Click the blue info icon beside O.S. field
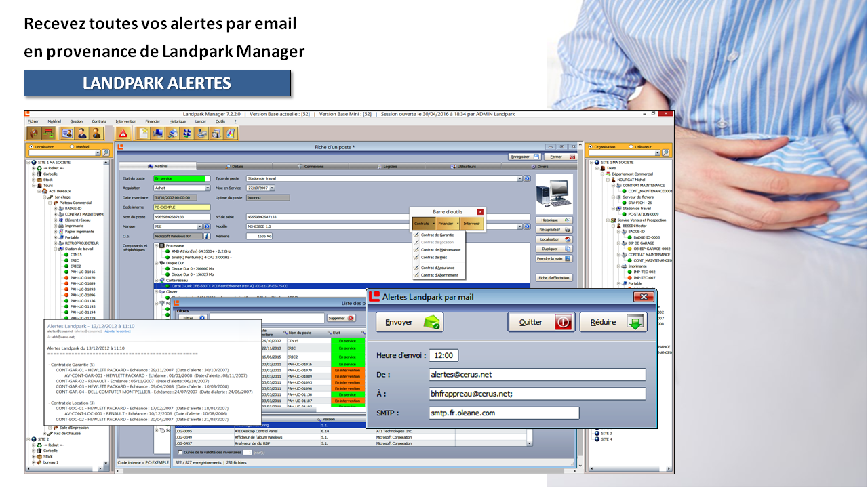 [x=207, y=236]
